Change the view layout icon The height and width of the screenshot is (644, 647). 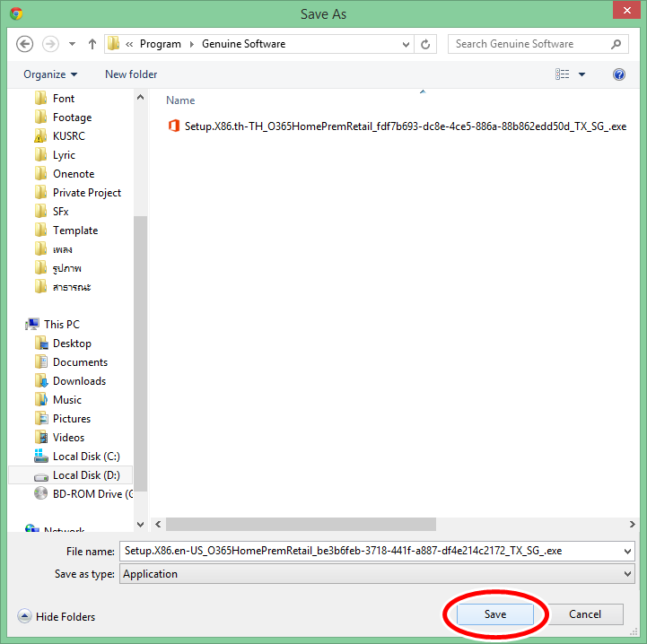tap(562, 74)
